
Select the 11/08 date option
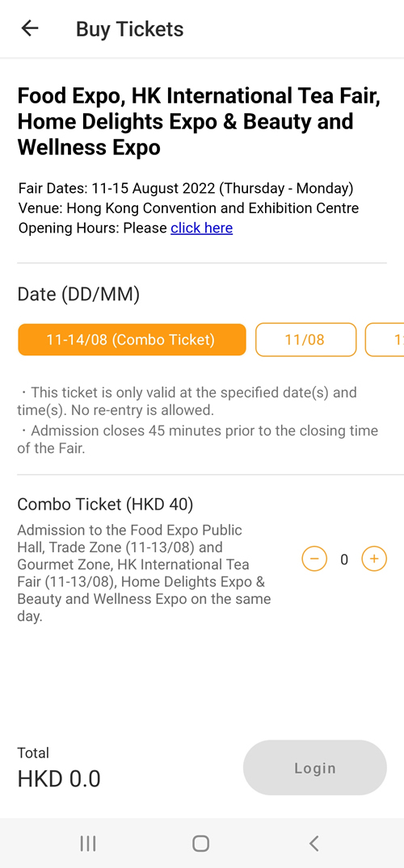point(305,339)
